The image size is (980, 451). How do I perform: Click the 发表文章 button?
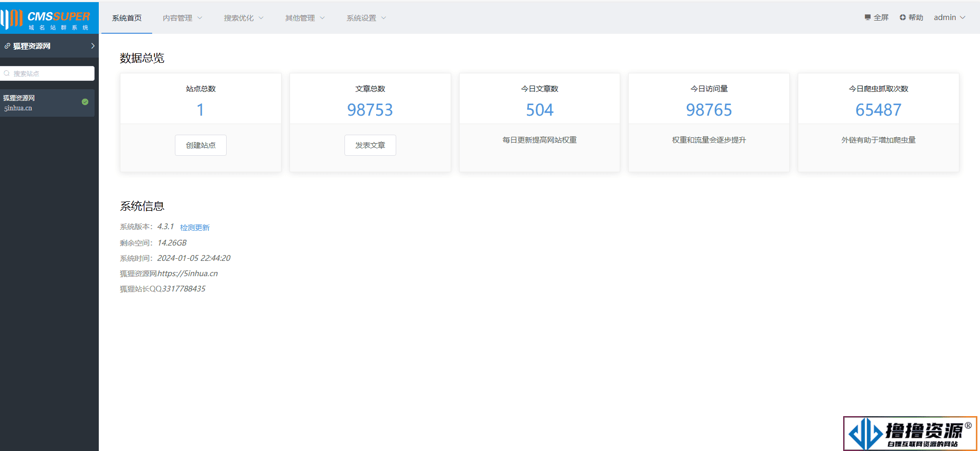pyautogui.click(x=370, y=145)
